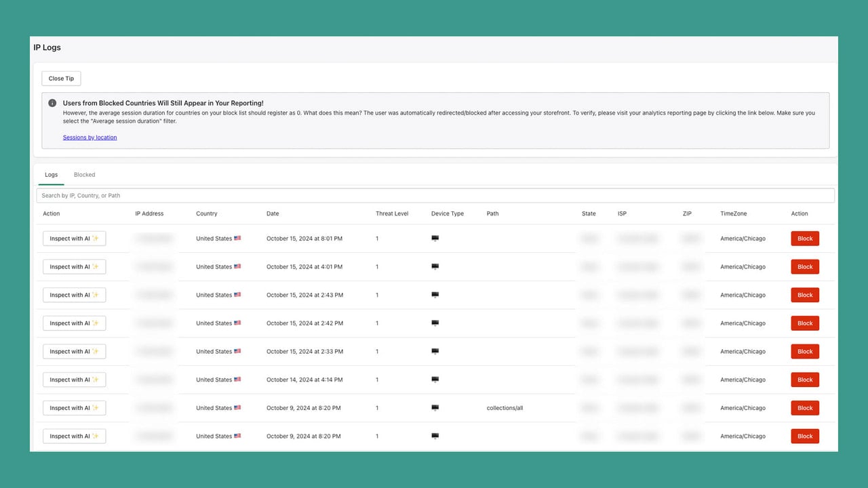Click the Date column header
Viewport: 868px width, 488px height.
tap(273, 213)
